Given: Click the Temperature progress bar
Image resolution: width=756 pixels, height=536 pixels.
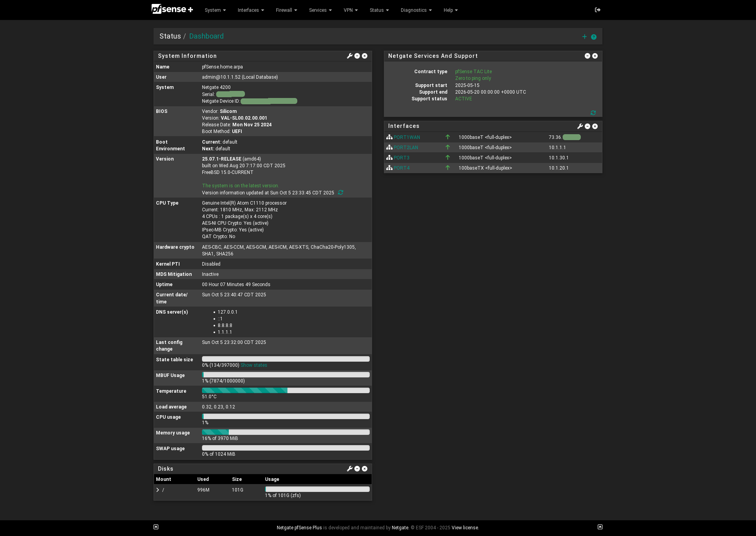Looking at the screenshot, I should pos(285,390).
